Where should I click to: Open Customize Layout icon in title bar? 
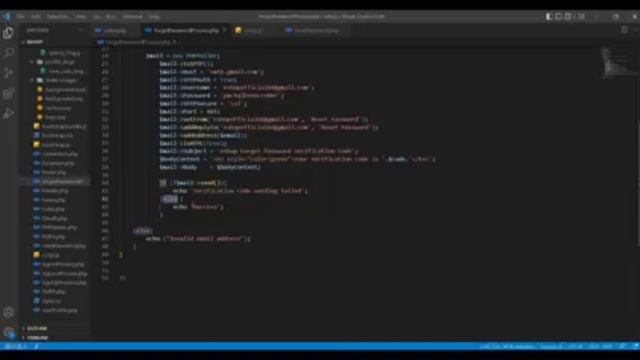(581, 16)
